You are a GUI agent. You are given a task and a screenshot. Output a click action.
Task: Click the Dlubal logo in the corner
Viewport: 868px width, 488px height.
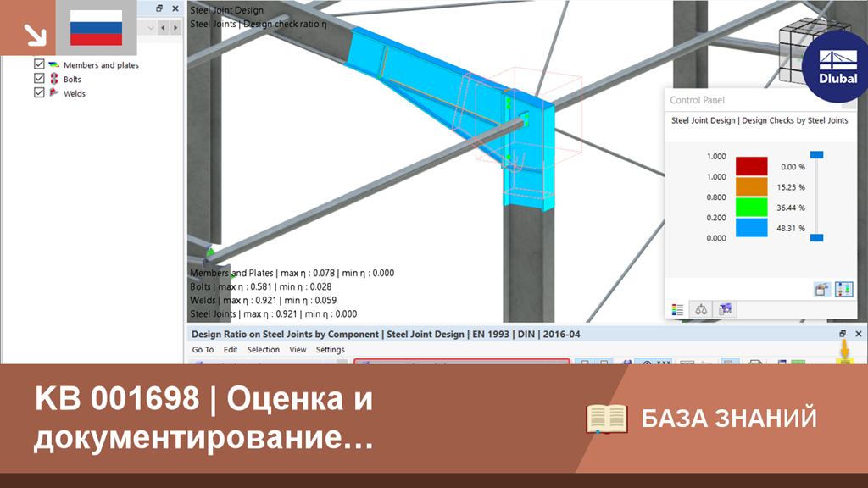(x=838, y=66)
